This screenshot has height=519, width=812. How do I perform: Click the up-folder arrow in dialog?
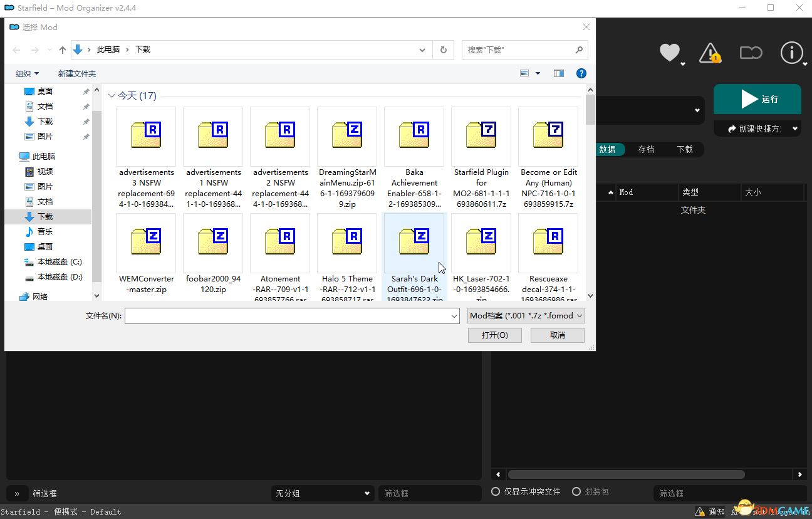click(63, 50)
